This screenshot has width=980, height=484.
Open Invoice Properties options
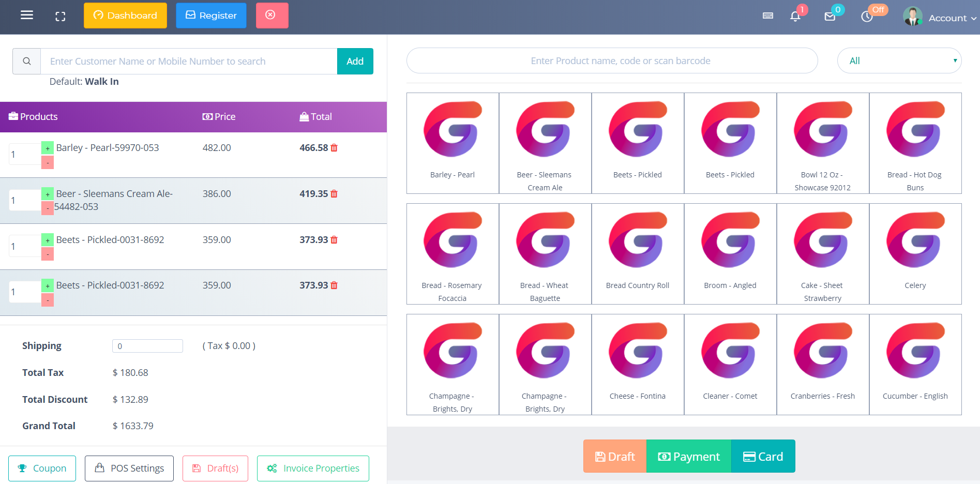click(313, 468)
